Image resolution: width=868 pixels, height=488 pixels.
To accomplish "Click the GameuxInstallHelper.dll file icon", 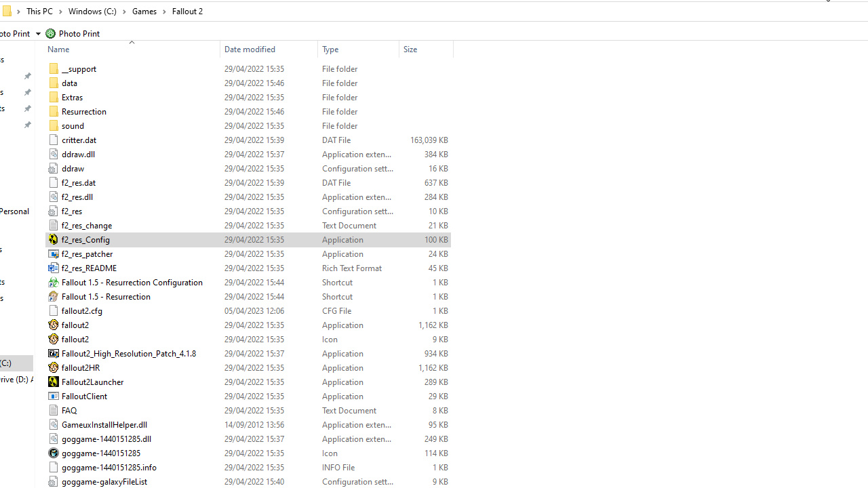I will pos(54,424).
